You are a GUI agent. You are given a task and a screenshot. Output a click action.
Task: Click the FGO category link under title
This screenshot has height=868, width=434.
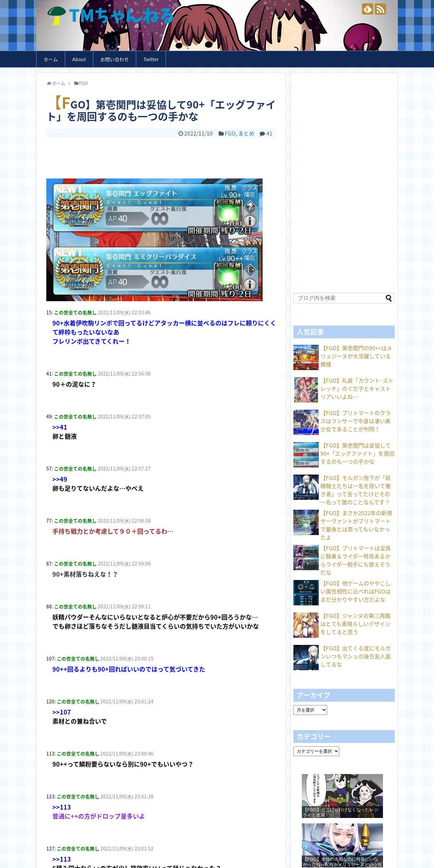pos(230,134)
